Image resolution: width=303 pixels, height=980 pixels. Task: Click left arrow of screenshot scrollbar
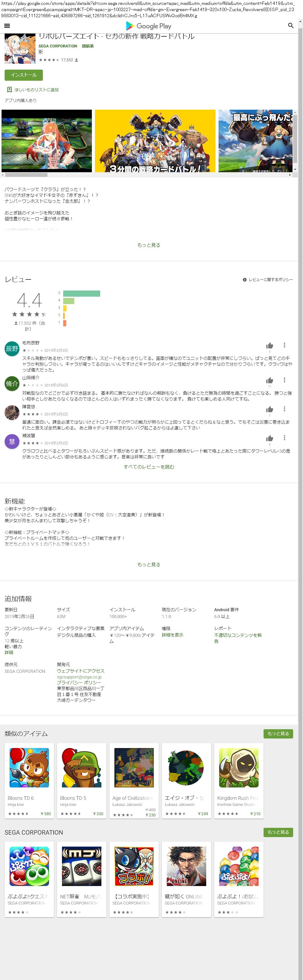click(x=3, y=175)
